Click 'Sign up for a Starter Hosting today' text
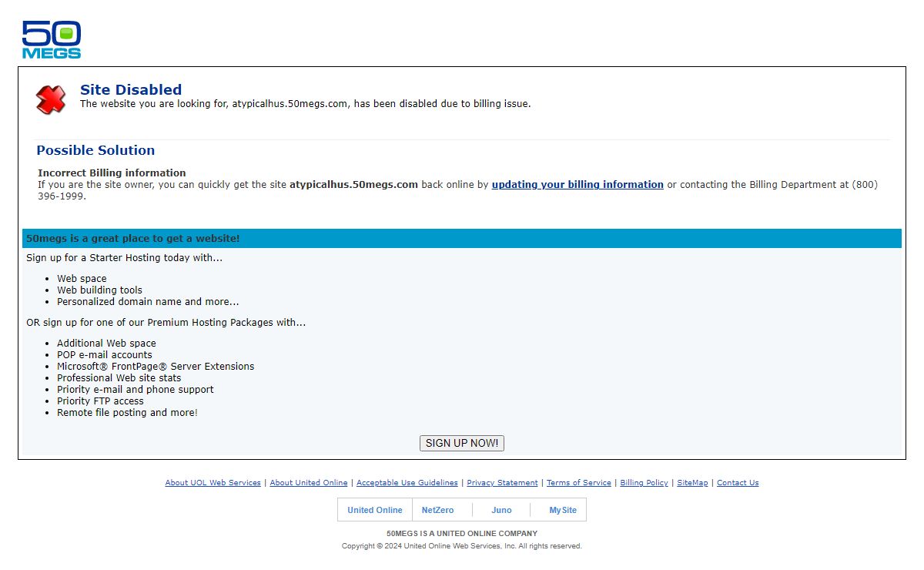This screenshot has width=924, height=570. coord(125,258)
